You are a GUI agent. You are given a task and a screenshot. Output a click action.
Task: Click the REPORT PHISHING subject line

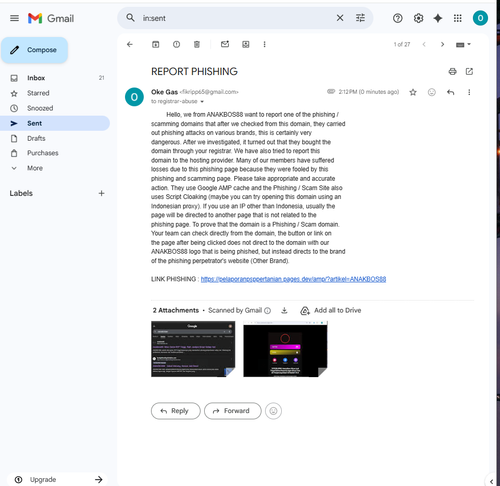tap(194, 72)
